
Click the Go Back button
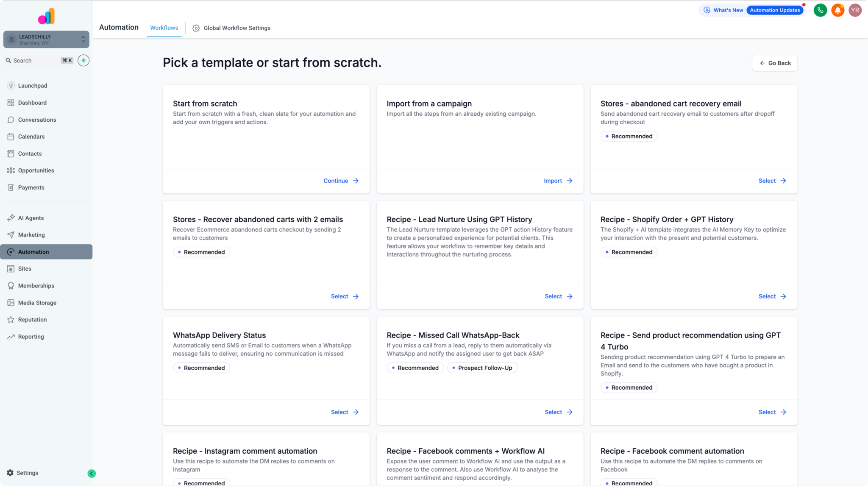tap(775, 63)
